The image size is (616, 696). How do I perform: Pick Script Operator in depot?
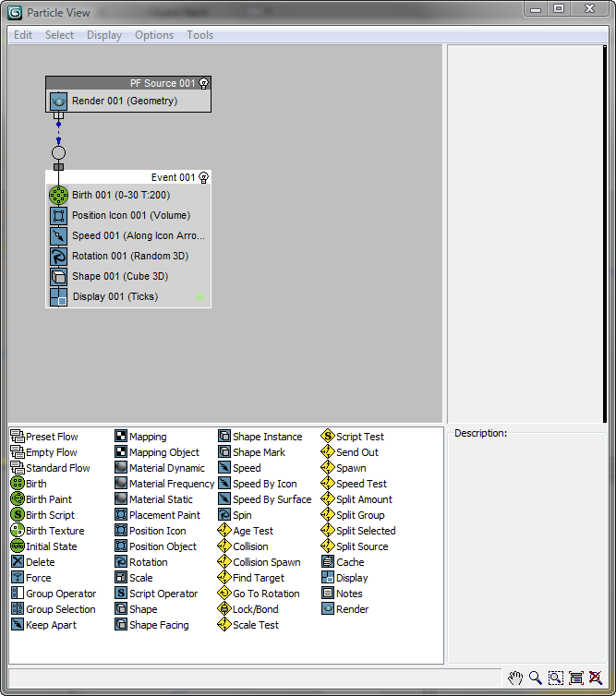point(156,594)
